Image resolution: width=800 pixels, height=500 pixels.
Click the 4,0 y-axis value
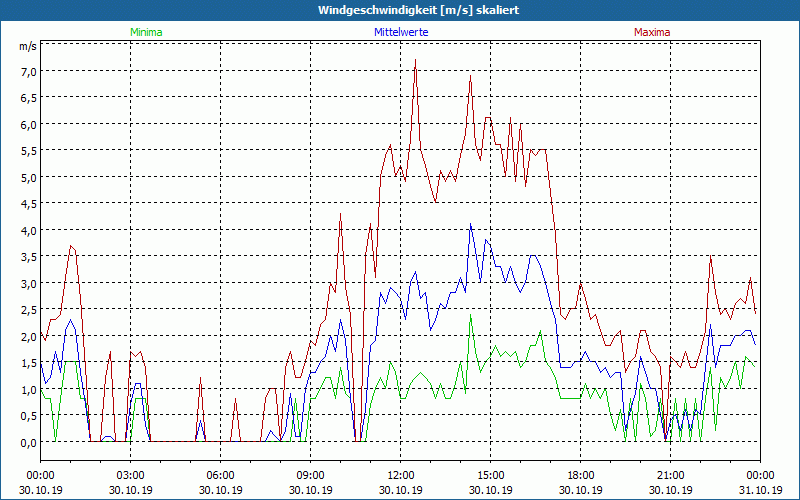coord(28,231)
